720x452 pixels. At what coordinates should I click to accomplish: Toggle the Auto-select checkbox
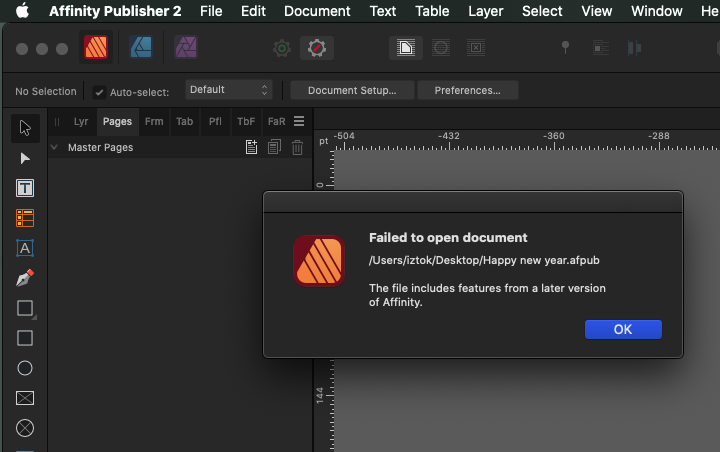point(99,92)
